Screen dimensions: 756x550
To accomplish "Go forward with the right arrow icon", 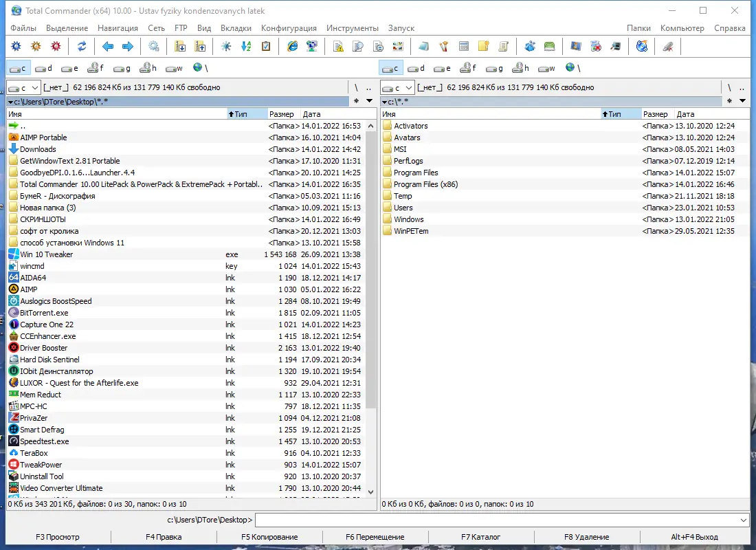I will (x=128, y=46).
